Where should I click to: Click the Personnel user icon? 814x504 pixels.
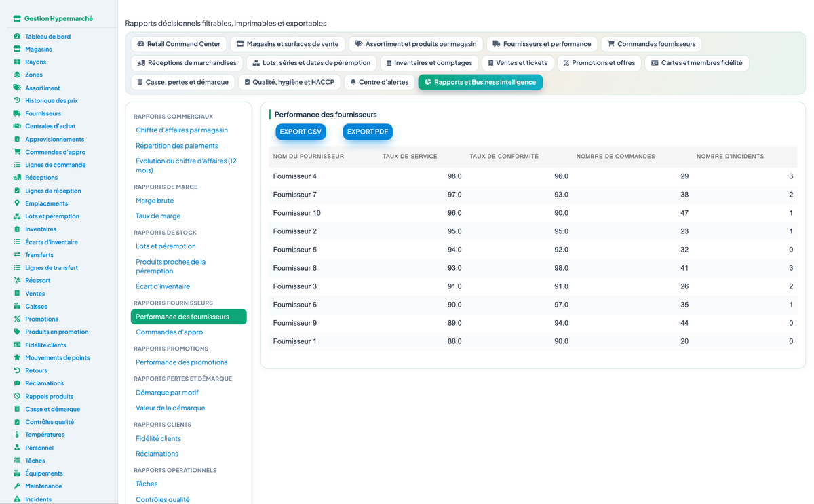tap(17, 448)
